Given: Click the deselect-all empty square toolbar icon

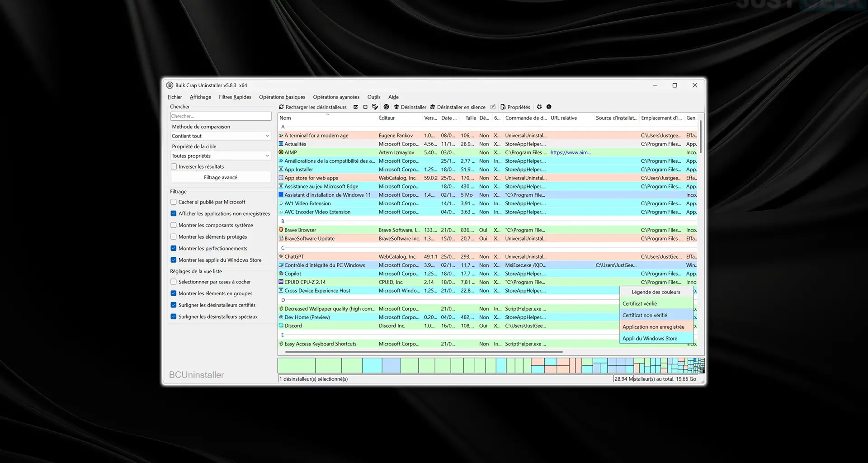Looking at the screenshot, I should (365, 107).
